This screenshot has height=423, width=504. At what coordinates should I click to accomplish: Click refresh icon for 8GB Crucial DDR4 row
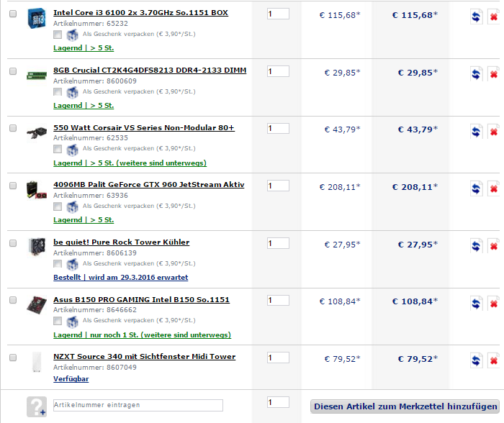476,74
